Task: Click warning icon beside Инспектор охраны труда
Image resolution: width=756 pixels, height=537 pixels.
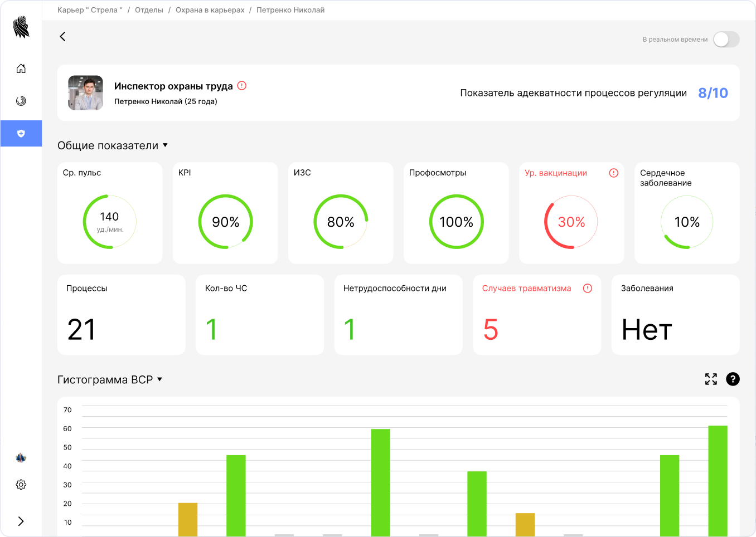Action: click(242, 86)
